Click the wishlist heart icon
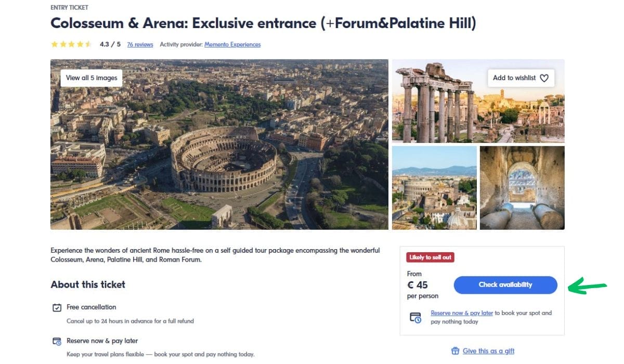This screenshot has height=364, width=624. point(544,78)
